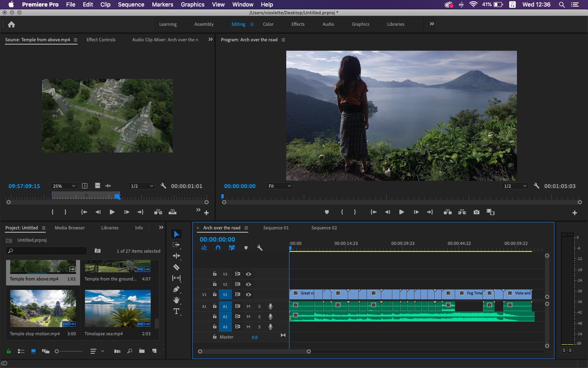Open the Sequence menu

coord(131,4)
